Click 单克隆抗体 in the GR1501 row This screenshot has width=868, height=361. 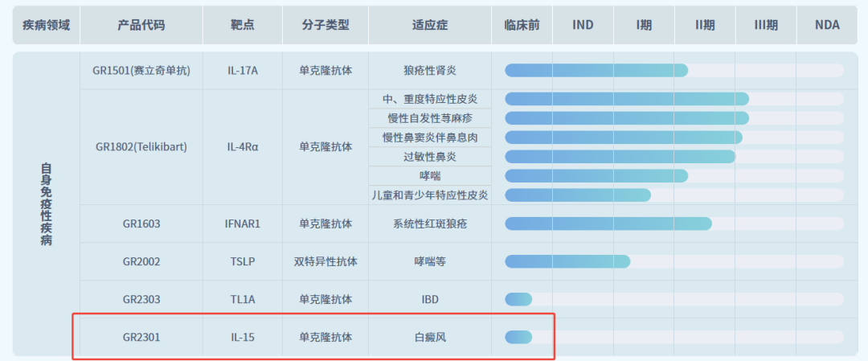point(325,70)
